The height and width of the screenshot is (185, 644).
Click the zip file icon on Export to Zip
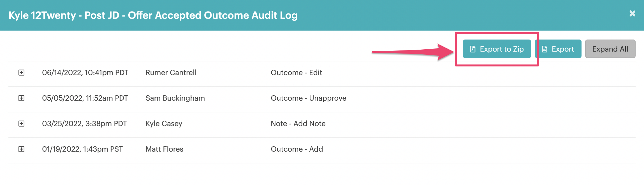coord(473,49)
